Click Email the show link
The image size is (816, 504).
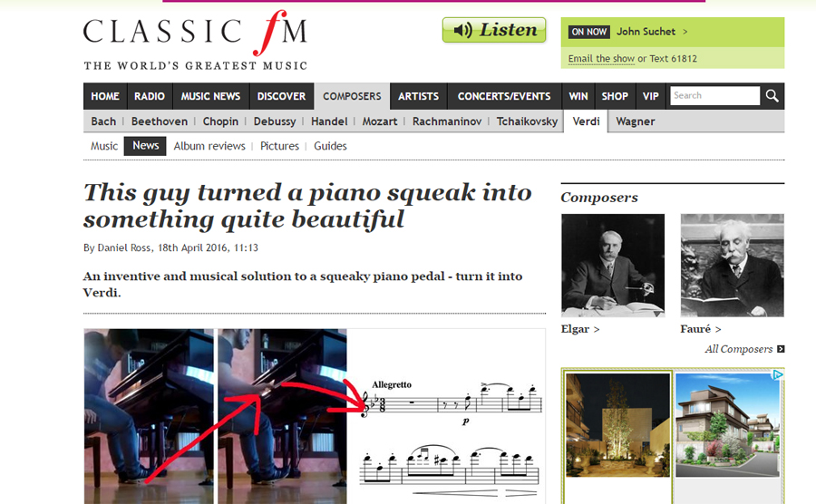601,58
